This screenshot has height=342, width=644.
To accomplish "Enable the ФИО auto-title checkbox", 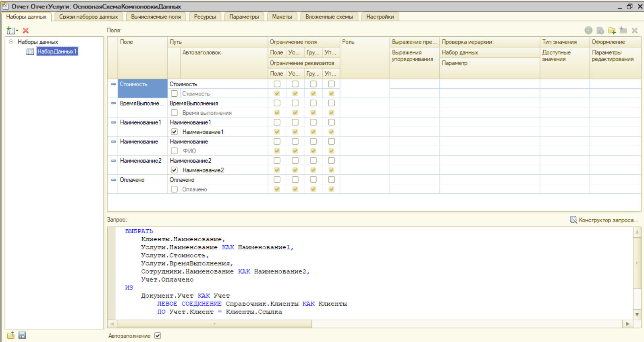I will (x=174, y=151).
